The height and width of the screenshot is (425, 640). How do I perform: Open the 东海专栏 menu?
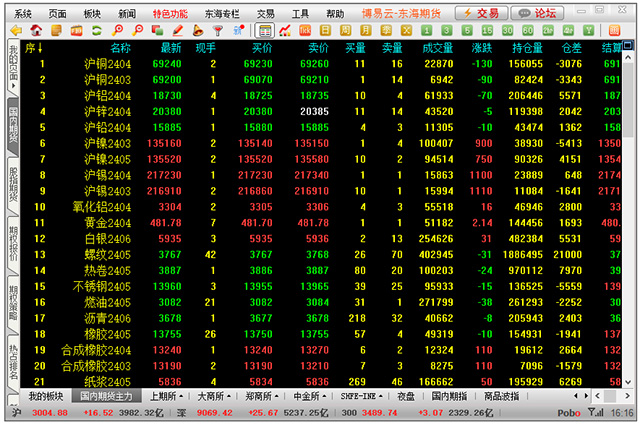[x=222, y=14]
